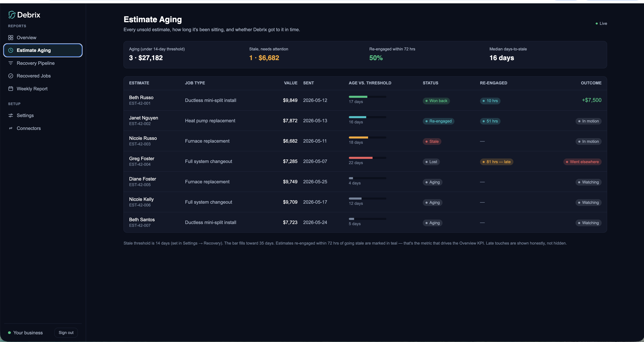This screenshot has height=342, width=644.
Task: Click the VALUE column header
Action: tap(290, 83)
